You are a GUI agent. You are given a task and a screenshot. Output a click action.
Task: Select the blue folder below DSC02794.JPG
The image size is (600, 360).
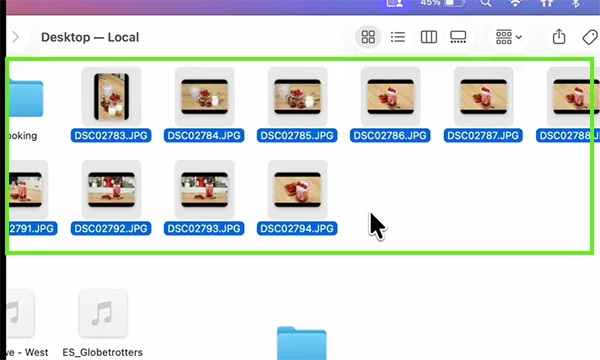(302, 343)
